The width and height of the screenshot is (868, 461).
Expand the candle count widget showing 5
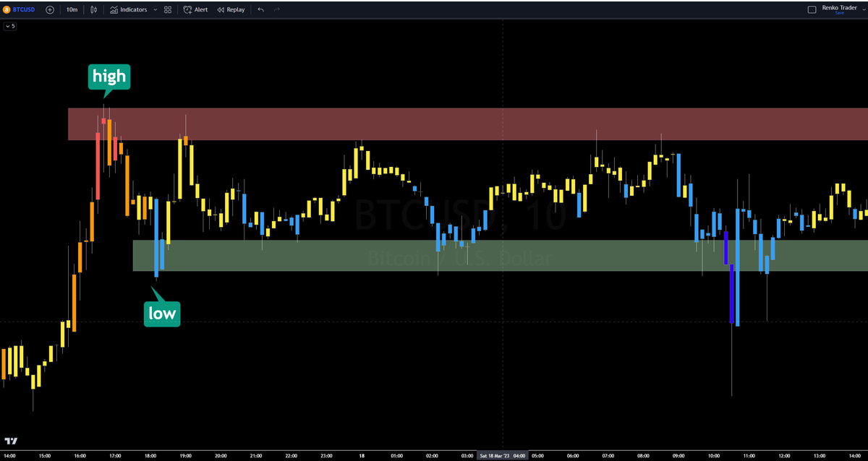(9, 25)
